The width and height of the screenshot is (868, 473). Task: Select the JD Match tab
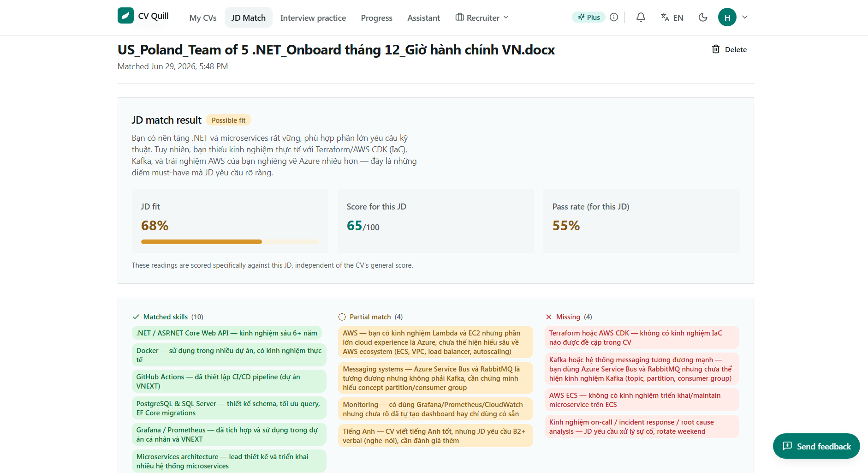pos(249,18)
